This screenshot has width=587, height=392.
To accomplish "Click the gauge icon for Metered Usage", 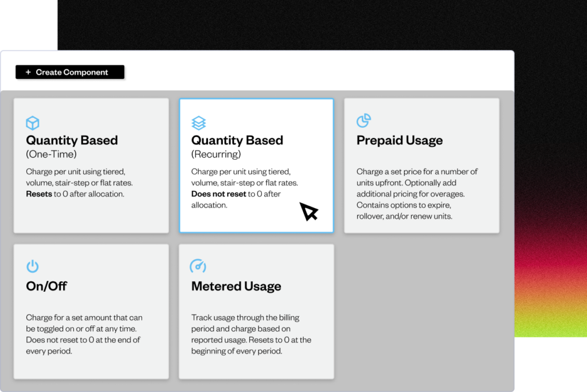I will [x=198, y=266].
